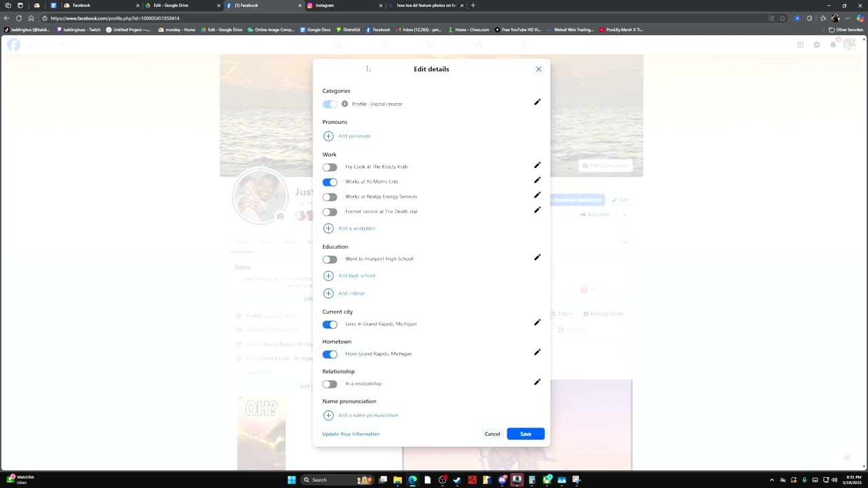The height and width of the screenshot is (488, 868).
Task: Edit Fry Cook at The Krusty Krab
Action: click(x=537, y=165)
